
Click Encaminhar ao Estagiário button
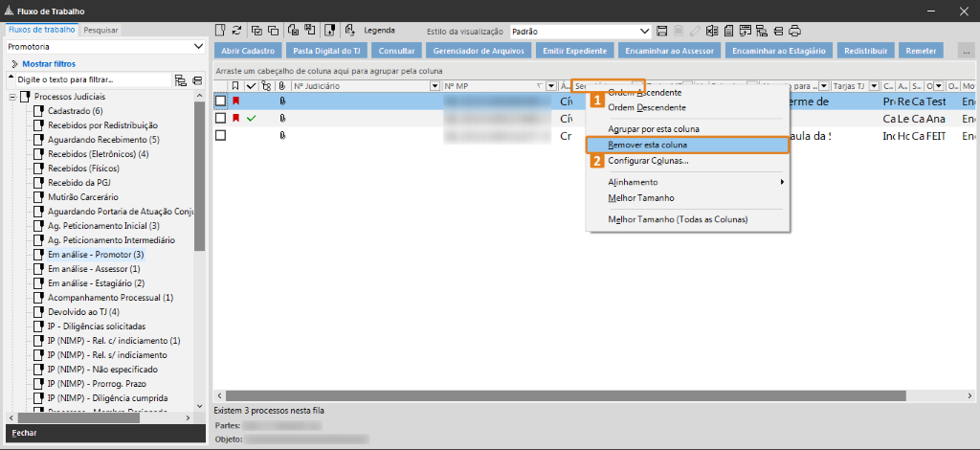[x=779, y=51]
